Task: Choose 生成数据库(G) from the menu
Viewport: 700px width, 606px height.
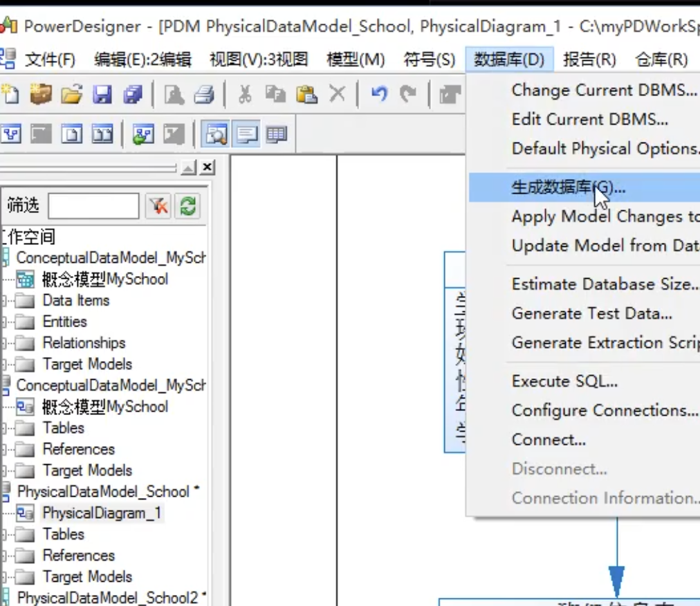Action: click(584, 187)
